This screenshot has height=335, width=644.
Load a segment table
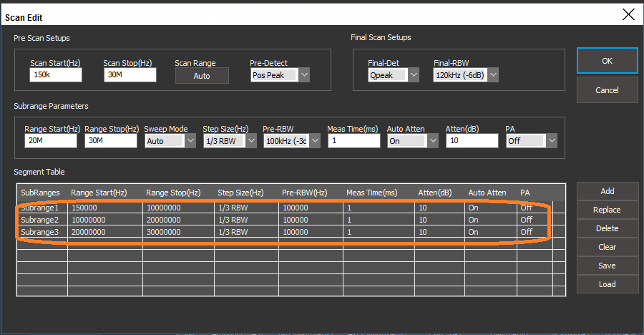pos(607,284)
